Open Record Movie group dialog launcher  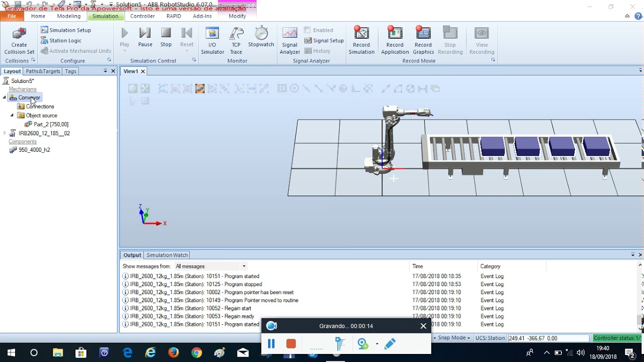tap(493, 60)
